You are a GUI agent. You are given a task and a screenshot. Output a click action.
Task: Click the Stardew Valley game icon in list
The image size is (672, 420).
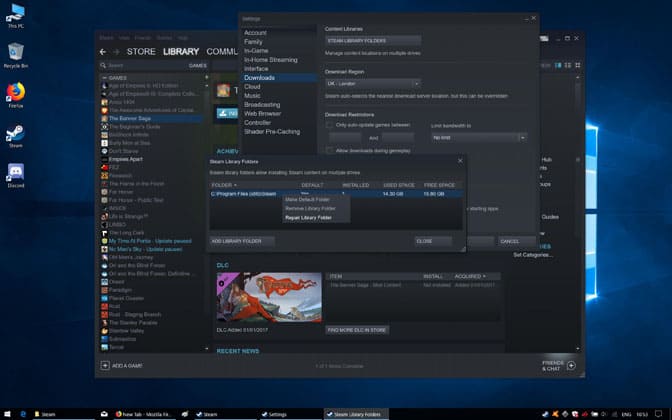[105, 331]
